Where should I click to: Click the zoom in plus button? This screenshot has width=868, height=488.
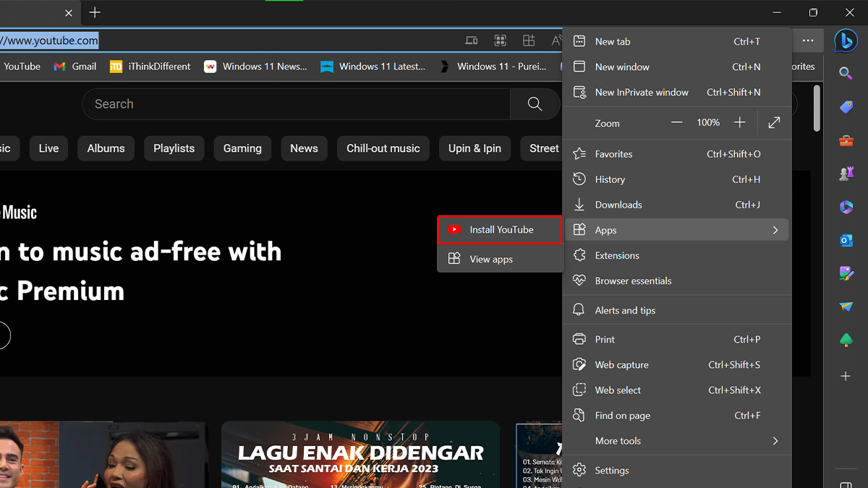click(739, 123)
